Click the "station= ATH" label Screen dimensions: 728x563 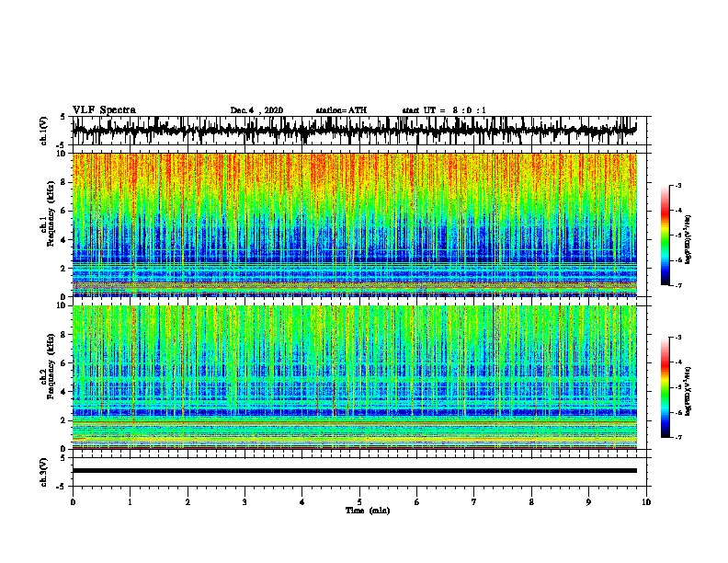point(341,110)
